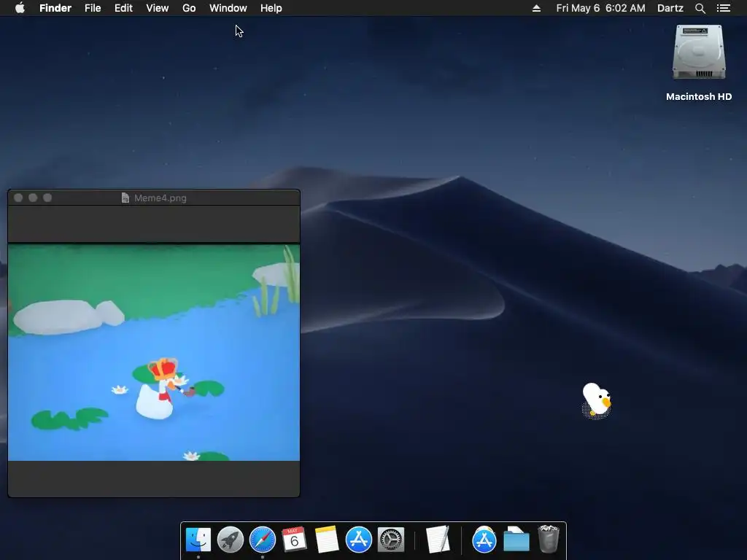Image resolution: width=747 pixels, height=560 pixels.
Task: Open the Applications stack beside the blue folder
Action: coord(484,540)
